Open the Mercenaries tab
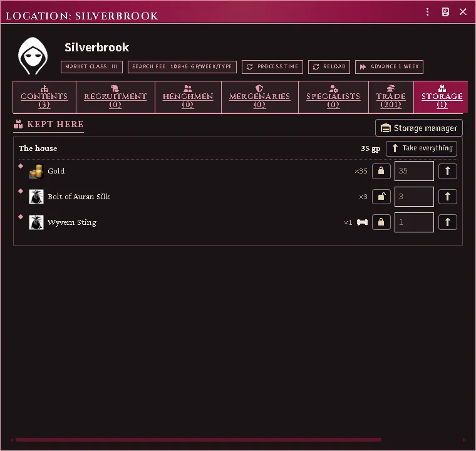The width and height of the screenshot is (476, 451). [x=259, y=97]
